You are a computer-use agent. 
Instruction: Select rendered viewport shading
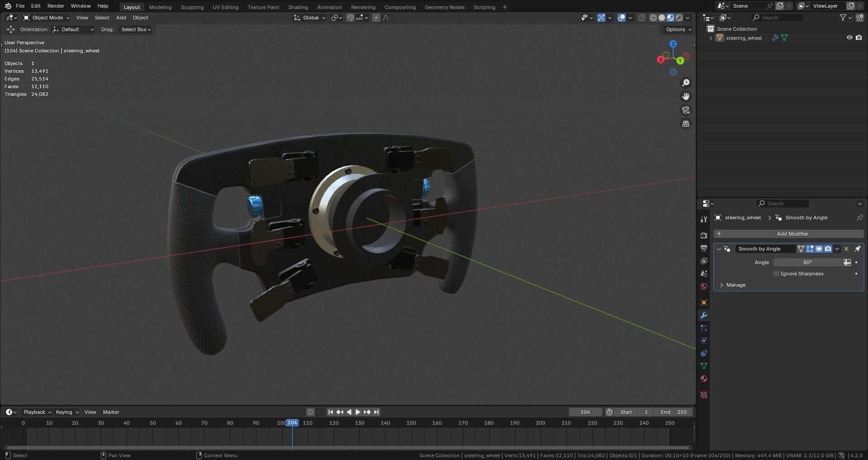point(679,18)
